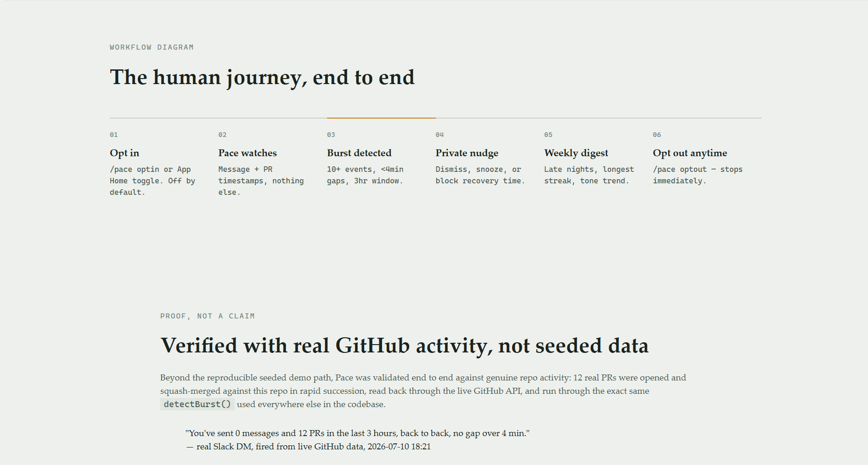
Task: Click the quoted Slack DM message text
Action: (358, 433)
